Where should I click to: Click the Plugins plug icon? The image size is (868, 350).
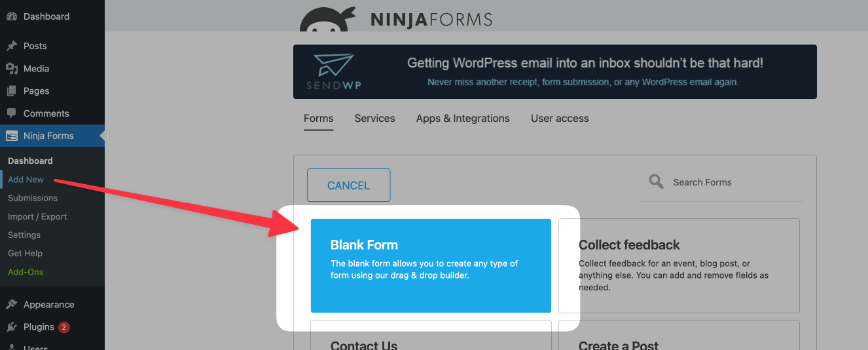(x=12, y=326)
